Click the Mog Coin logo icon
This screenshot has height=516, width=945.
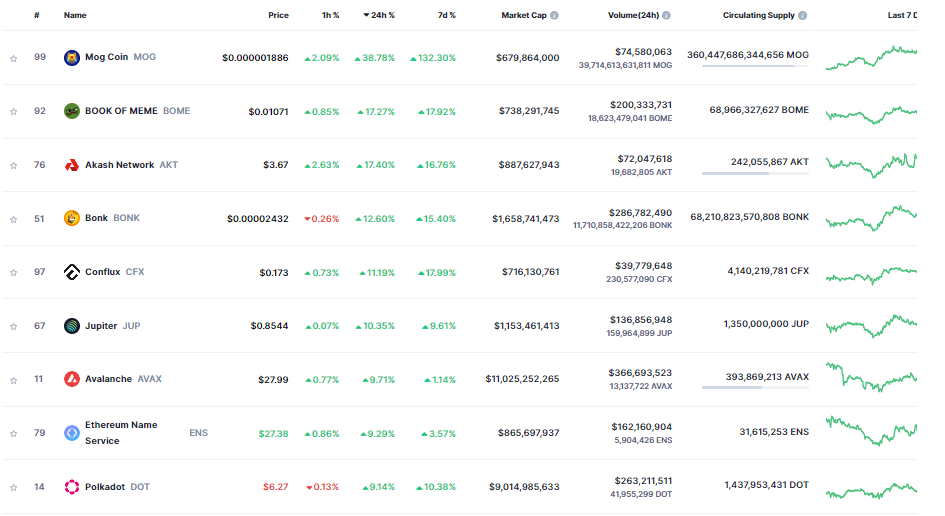click(72, 58)
